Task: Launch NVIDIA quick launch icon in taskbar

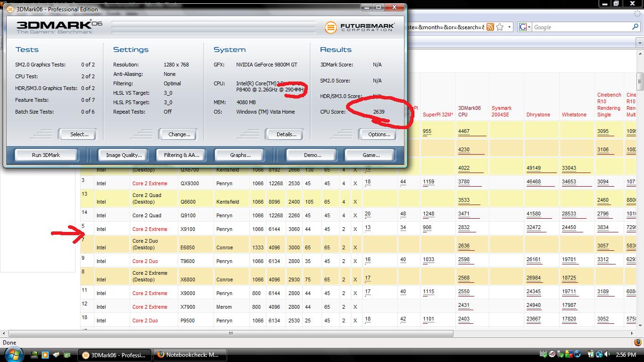Action: pyautogui.click(x=34, y=354)
